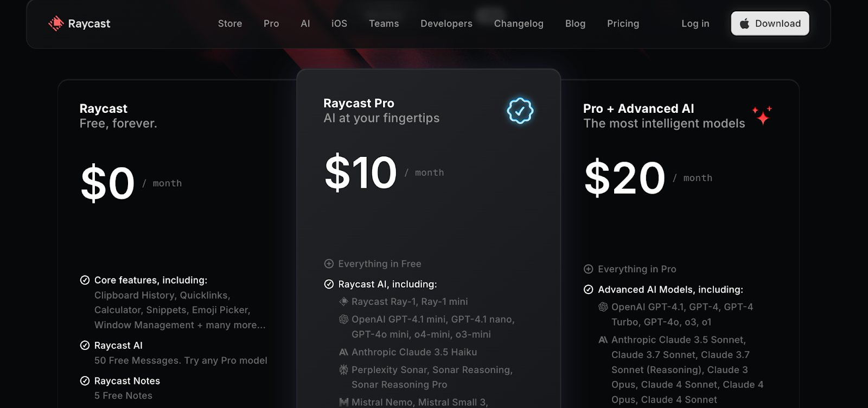Image resolution: width=868 pixels, height=408 pixels.
Task: Open the Developers section
Action: [446, 23]
